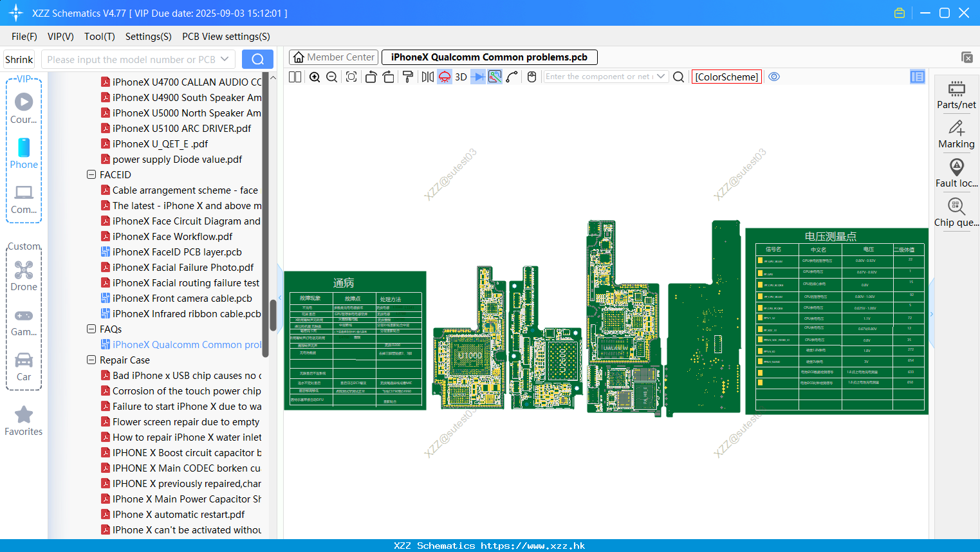The image size is (980, 552).
Task: Fit the board to screen icon
Action: (351, 77)
